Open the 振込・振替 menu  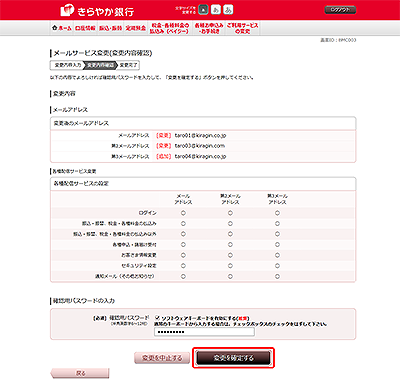(110, 28)
